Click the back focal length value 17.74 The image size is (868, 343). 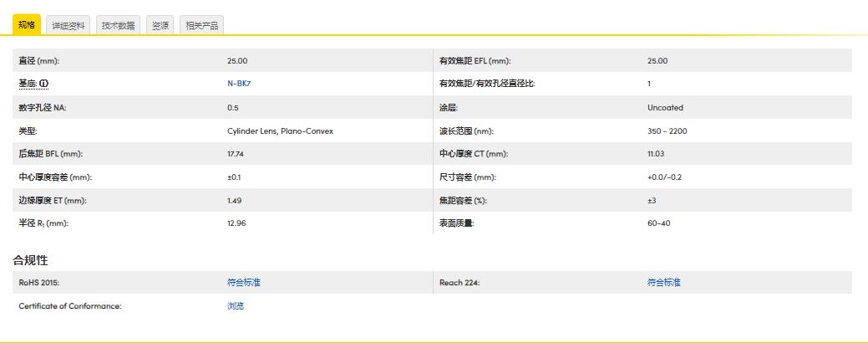tap(236, 154)
